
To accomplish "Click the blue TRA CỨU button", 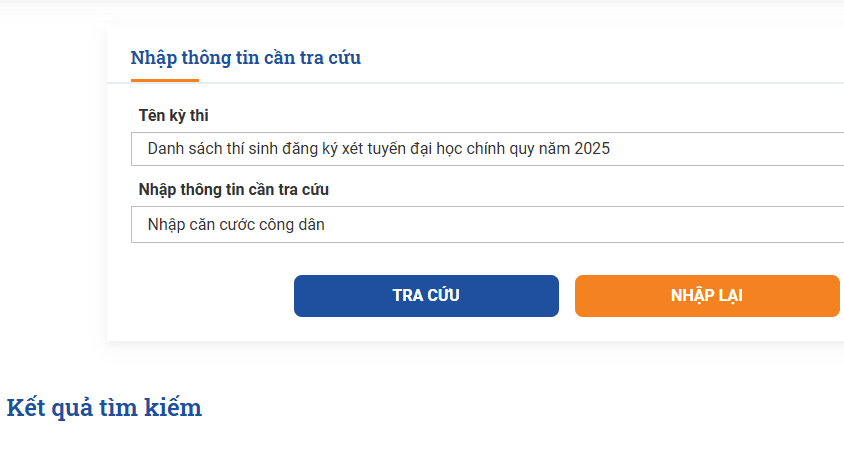I will point(426,295).
